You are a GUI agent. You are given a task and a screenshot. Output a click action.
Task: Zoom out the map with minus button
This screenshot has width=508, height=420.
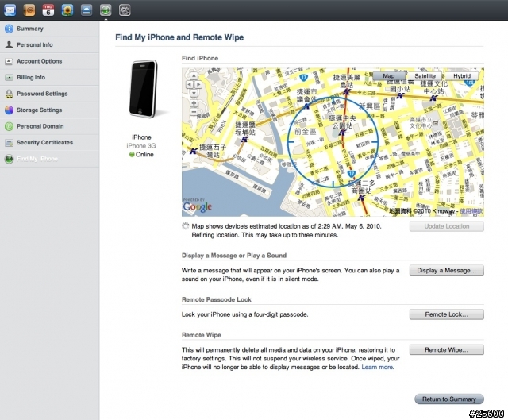tap(194, 112)
